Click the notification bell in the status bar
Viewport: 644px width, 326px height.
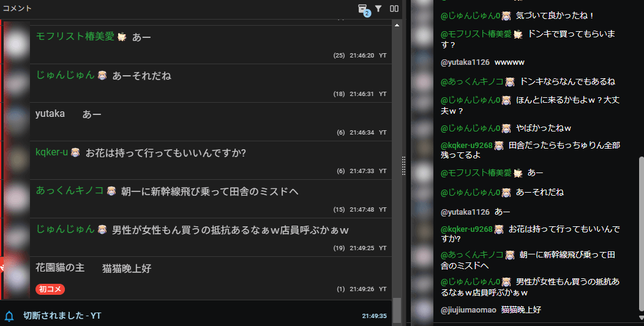(9, 316)
